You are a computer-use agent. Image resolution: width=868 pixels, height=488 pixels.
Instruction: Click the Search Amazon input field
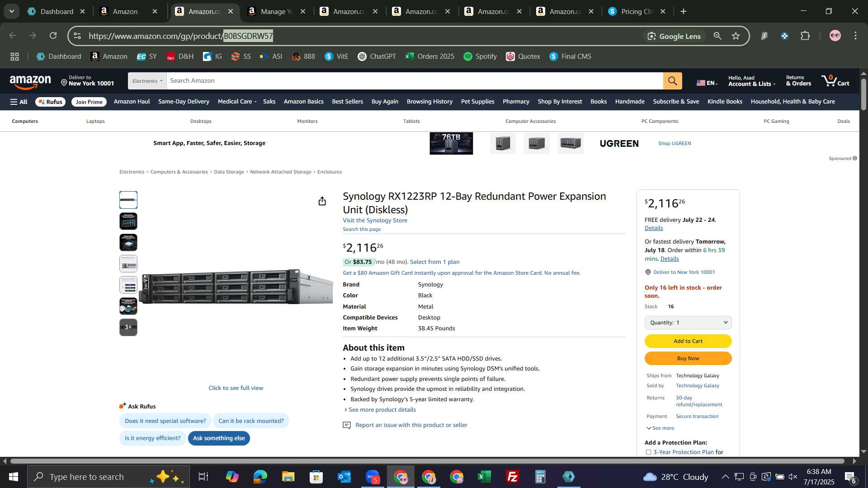point(415,81)
